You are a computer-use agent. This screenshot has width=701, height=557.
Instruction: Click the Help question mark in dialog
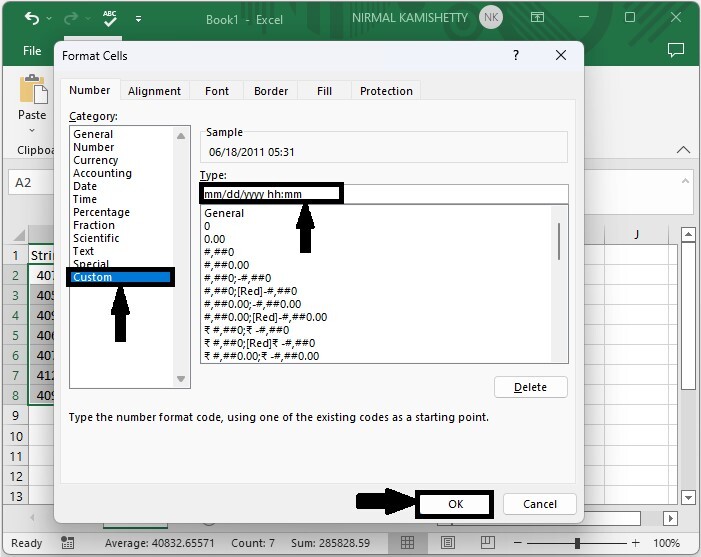click(516, 55)
